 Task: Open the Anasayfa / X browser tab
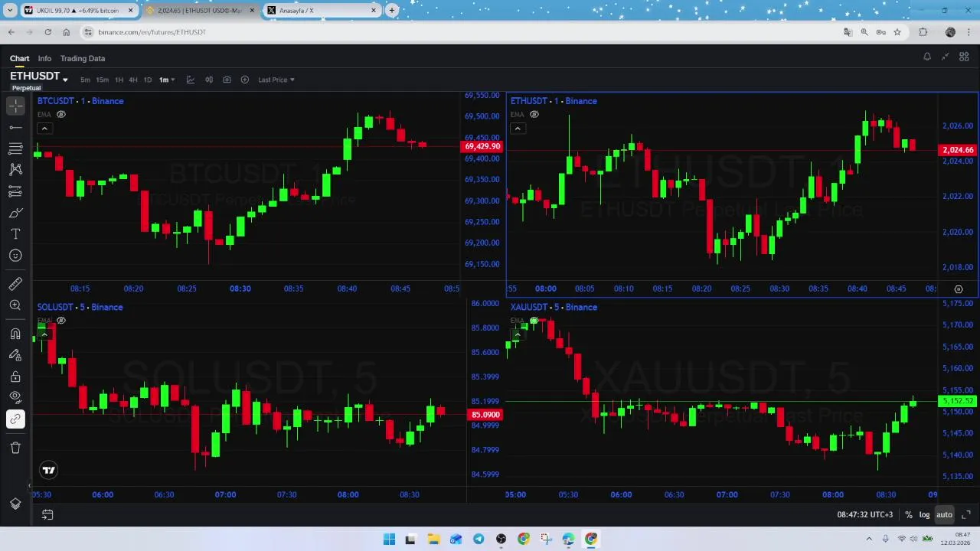(322, 11)
